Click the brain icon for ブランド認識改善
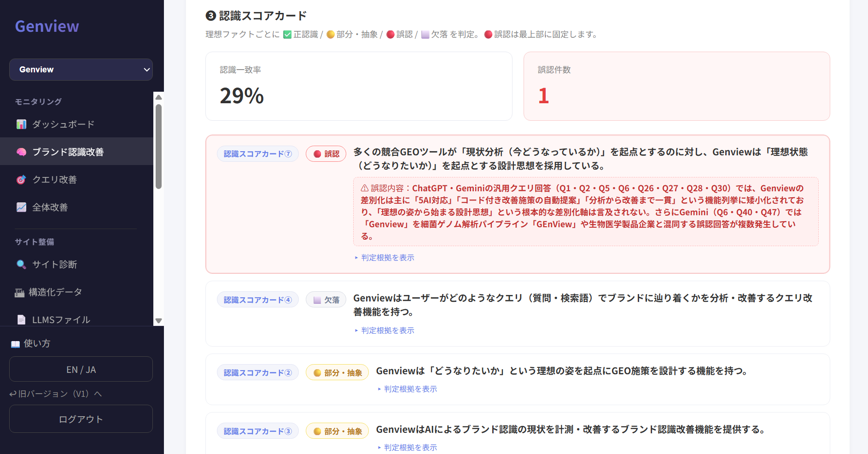Screen dimensions: 868x454 [21, 152]
